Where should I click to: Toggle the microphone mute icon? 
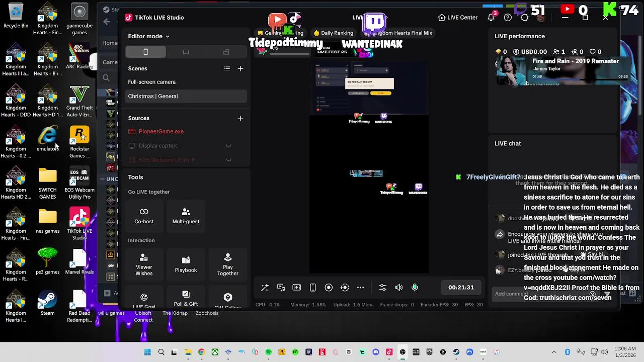(x=415, y=288)
